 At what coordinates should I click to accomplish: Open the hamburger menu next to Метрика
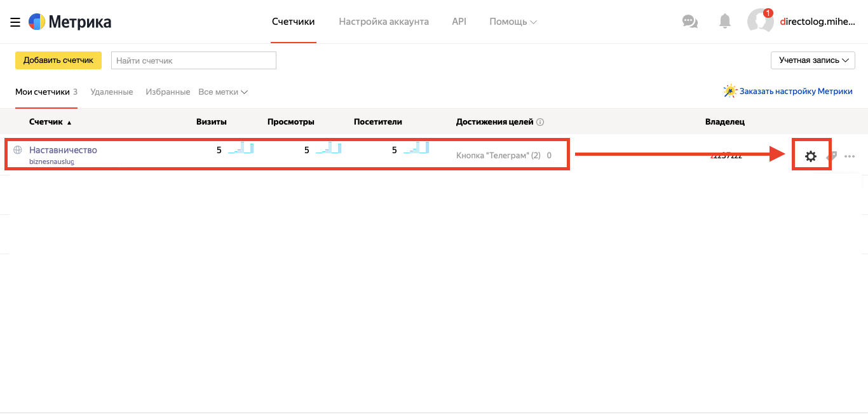point(15,22)
